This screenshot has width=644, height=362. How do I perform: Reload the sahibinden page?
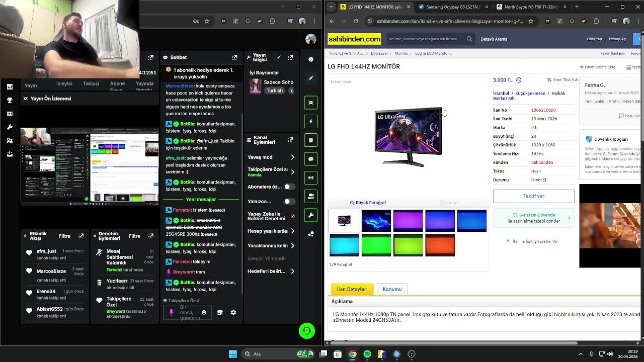[356, 21]
